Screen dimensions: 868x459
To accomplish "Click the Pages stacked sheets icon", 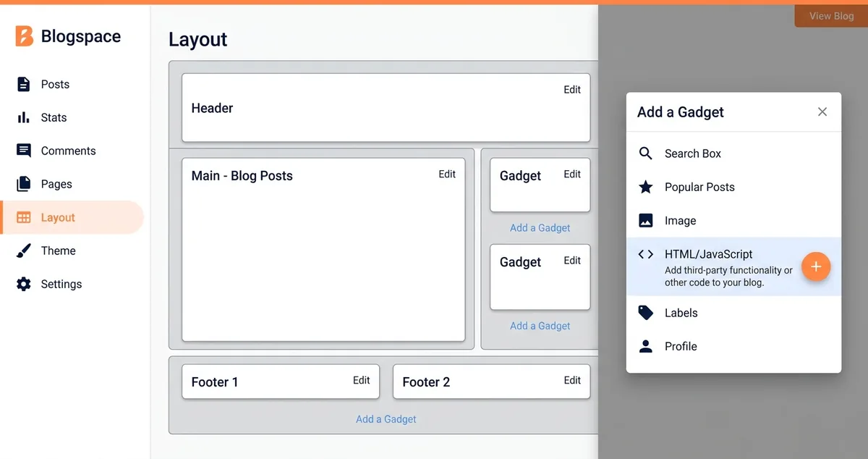I will pos(24,184).
